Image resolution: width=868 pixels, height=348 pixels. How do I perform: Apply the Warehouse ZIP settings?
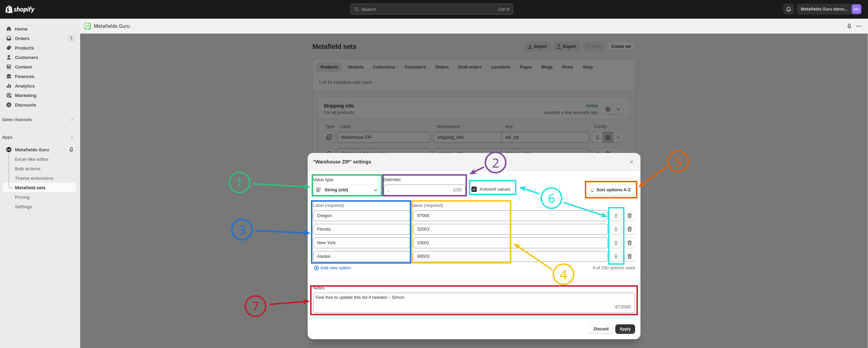(625, 329)
